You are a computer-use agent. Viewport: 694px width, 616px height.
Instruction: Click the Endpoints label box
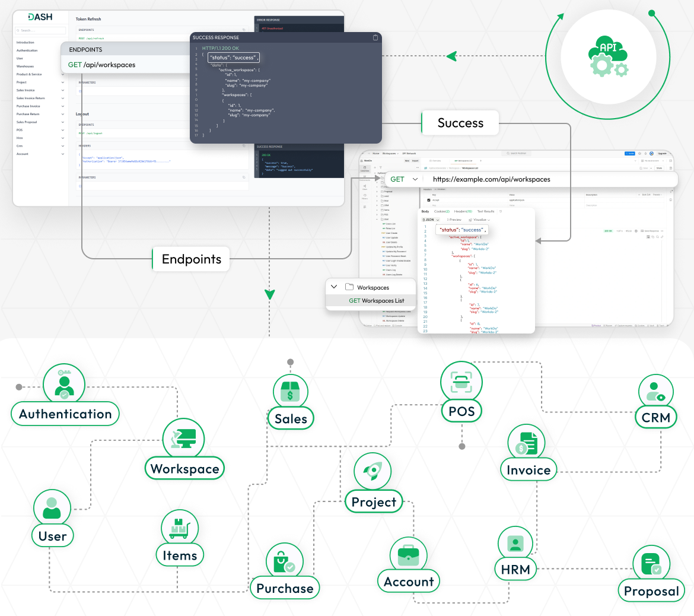pos(191,259)
